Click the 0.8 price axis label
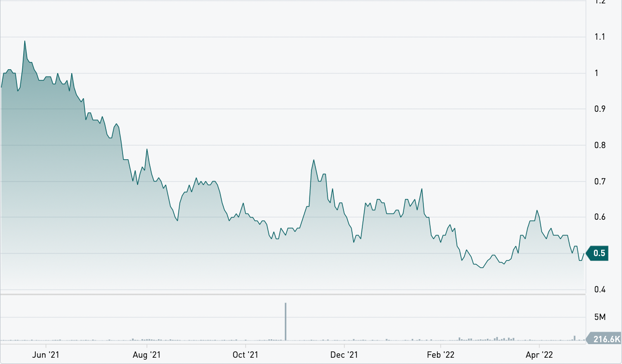The image size is (622, 364). click(x=600, y=145)
